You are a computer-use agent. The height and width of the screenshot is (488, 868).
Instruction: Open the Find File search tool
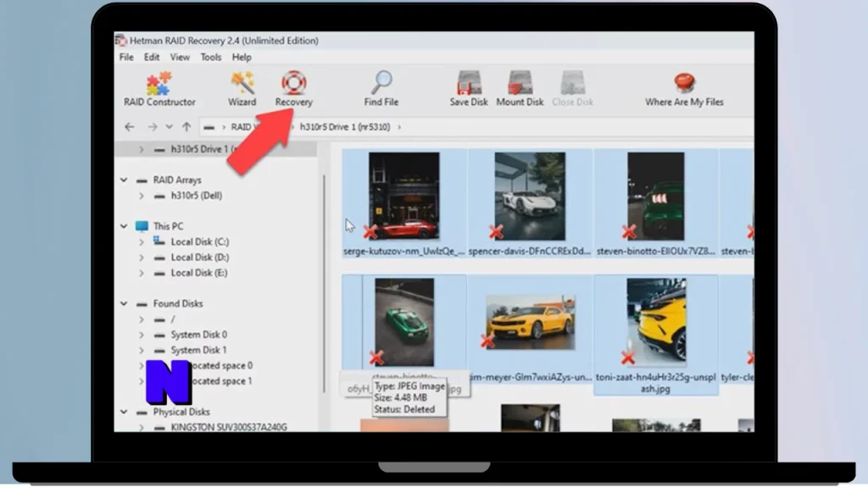[x=381, y=88]
